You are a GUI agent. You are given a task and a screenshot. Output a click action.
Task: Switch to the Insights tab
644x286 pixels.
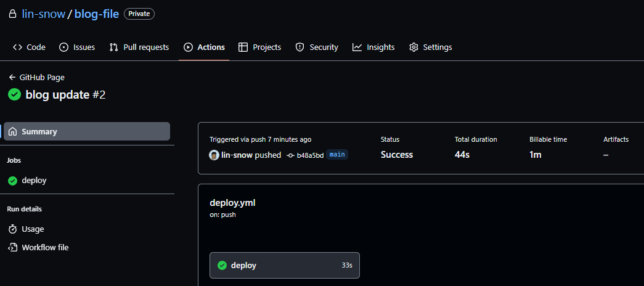373,47
